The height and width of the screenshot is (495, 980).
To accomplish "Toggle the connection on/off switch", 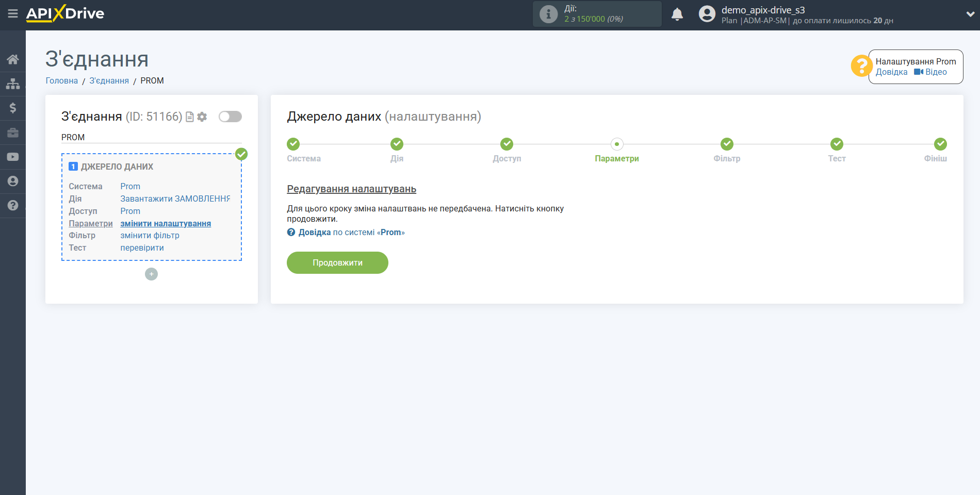I will coord(230,117).
